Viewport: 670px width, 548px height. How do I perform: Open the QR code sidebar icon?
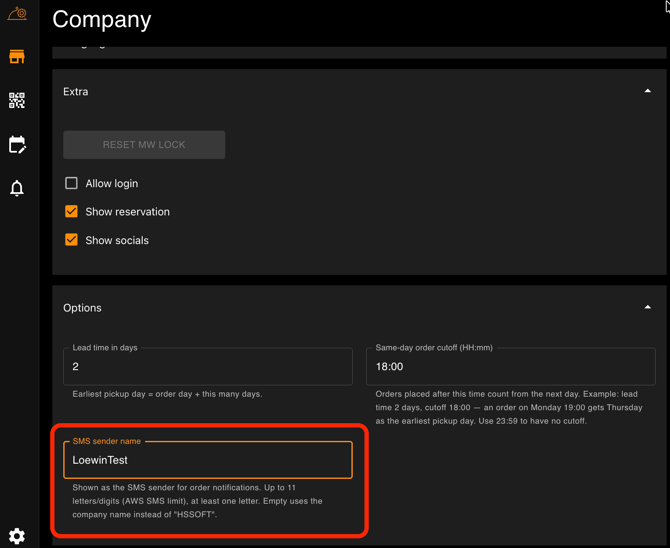click(x=17, y=100)
